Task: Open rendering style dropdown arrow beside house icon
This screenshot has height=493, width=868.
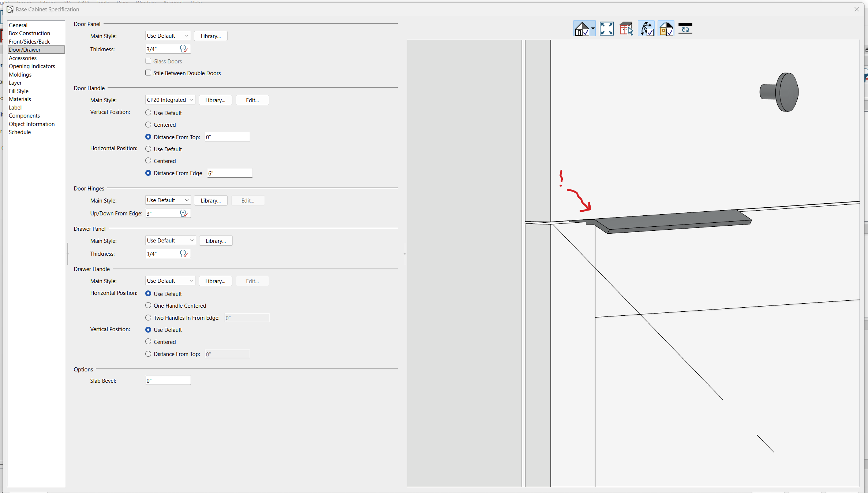Action: click(593, 29)
